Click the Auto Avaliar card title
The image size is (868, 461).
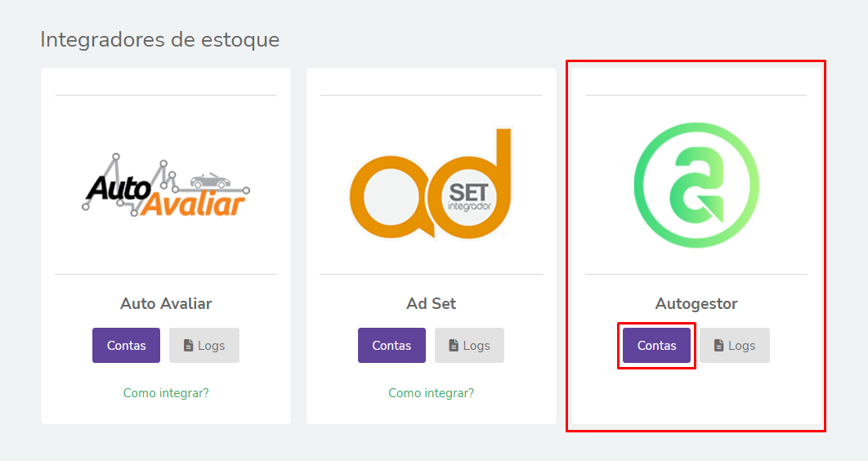(x=166, y=303)
